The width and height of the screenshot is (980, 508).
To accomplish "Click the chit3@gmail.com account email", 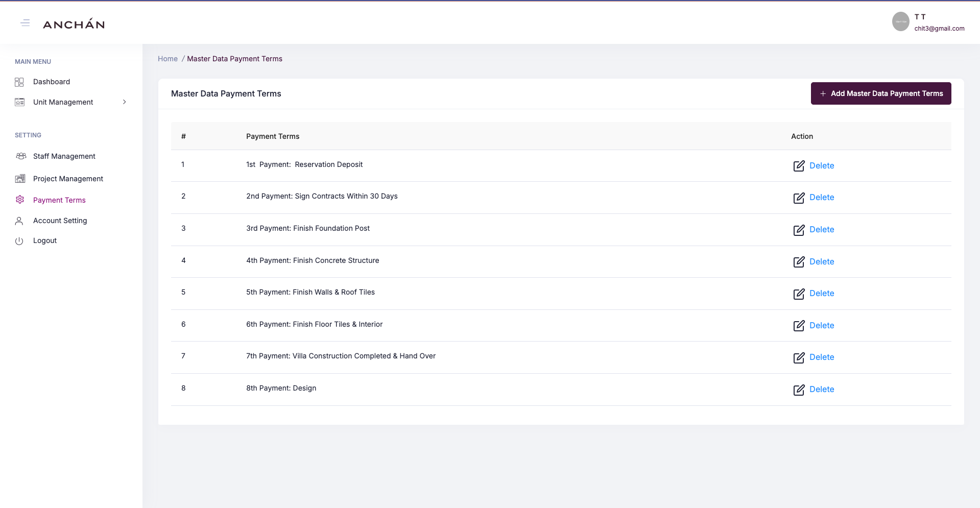I will [x=939, y=29].
